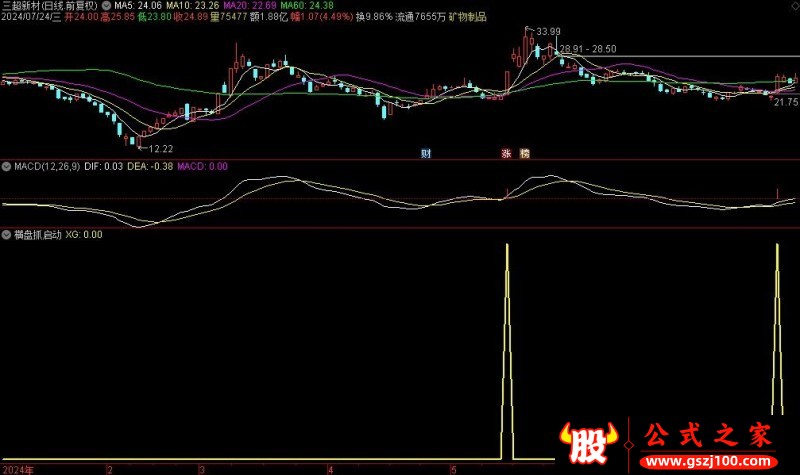Click month 3 on the time axis
Screen dimensions: 800x475
(202, 470)
